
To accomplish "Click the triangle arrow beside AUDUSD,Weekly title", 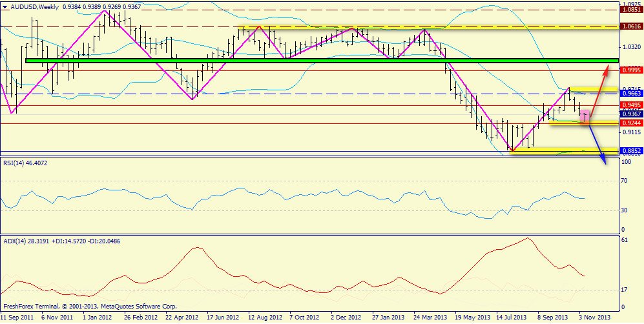I will pyautogui.click(x=5, y=7).
